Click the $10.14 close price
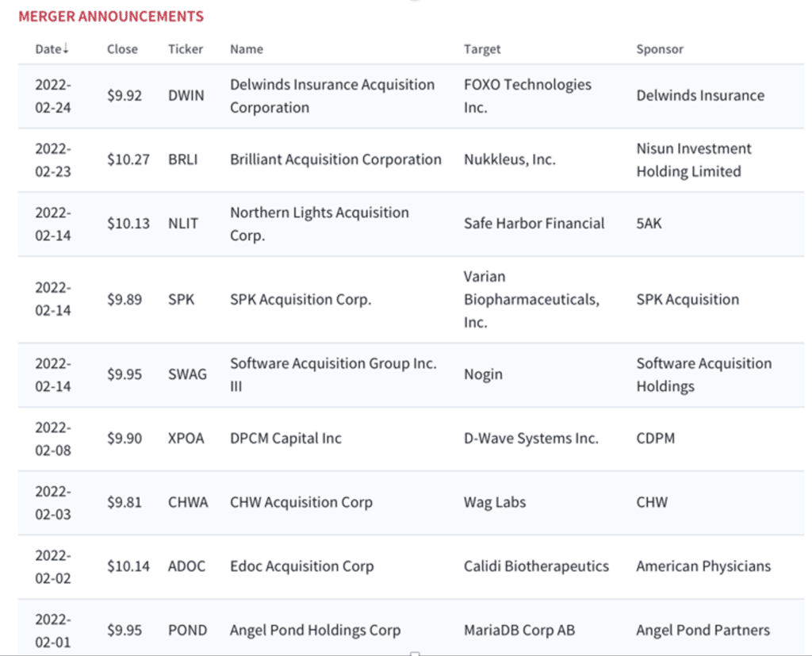 click(128, 566)
